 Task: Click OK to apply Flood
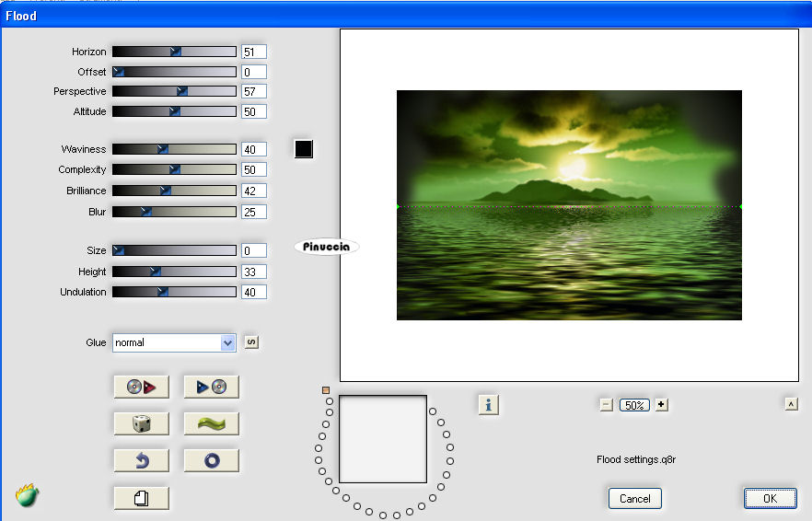[x=770, y=498]
